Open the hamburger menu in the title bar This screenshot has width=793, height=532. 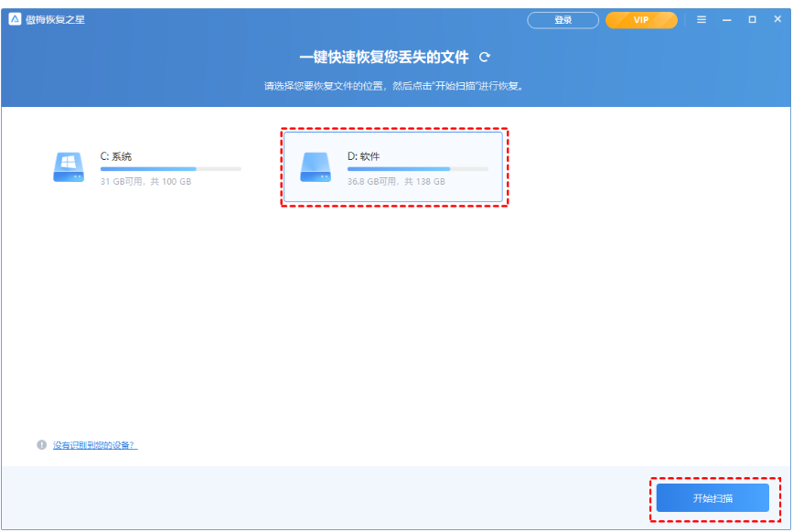pos(702,19)
